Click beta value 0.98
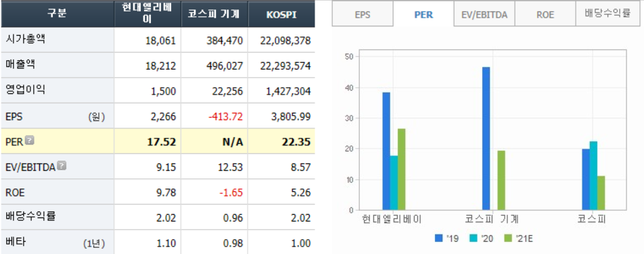The height and width of the screenshot is (254, 644). (233, 243)
